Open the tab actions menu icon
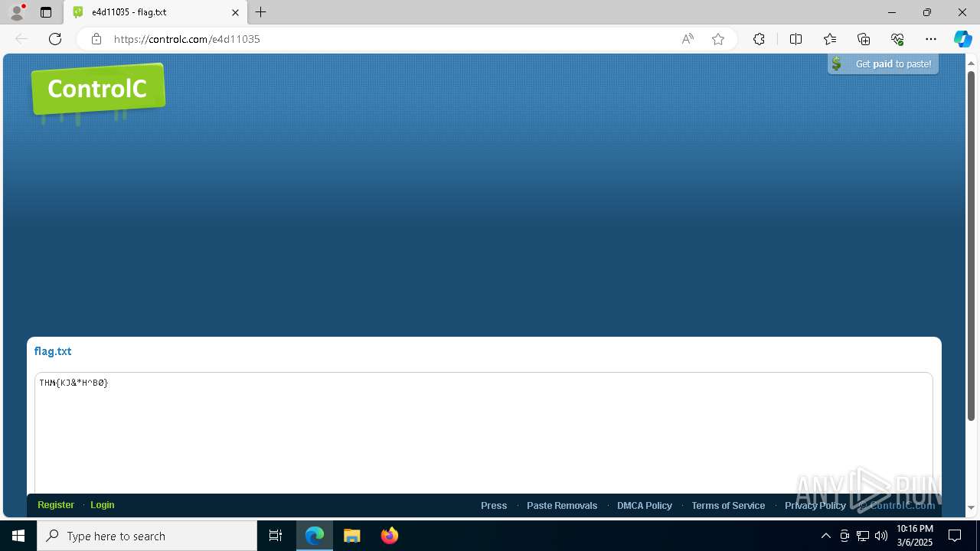This screenshot has height=551, width=980. 46,12
